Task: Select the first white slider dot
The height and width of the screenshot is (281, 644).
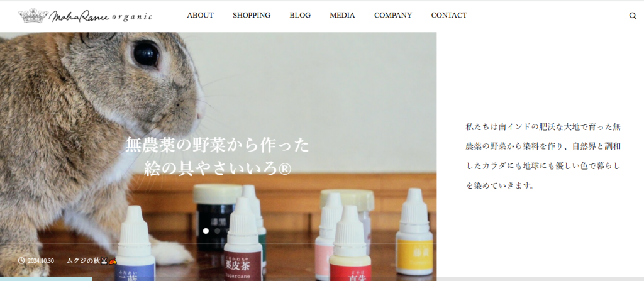Action: coord(206,231)
